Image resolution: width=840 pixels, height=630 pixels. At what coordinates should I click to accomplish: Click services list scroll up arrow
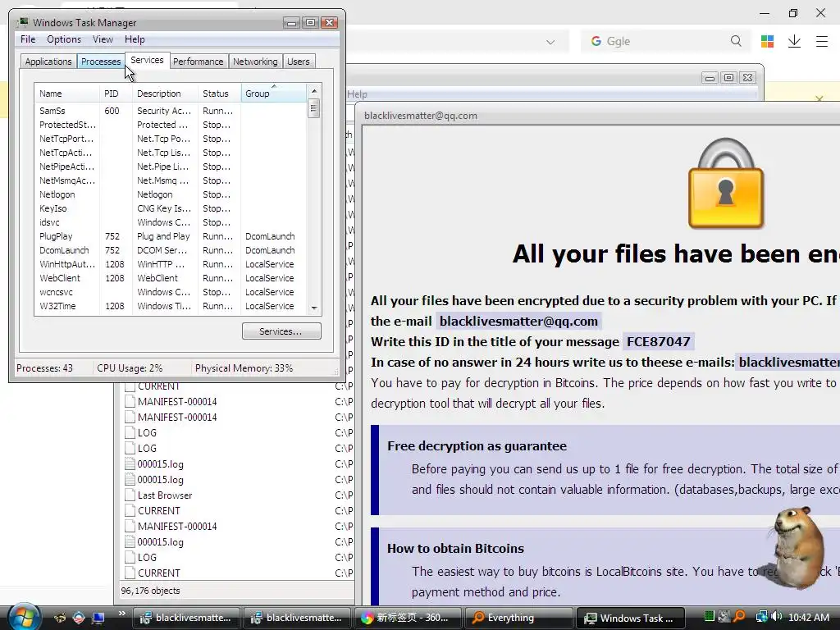point(314,90)
